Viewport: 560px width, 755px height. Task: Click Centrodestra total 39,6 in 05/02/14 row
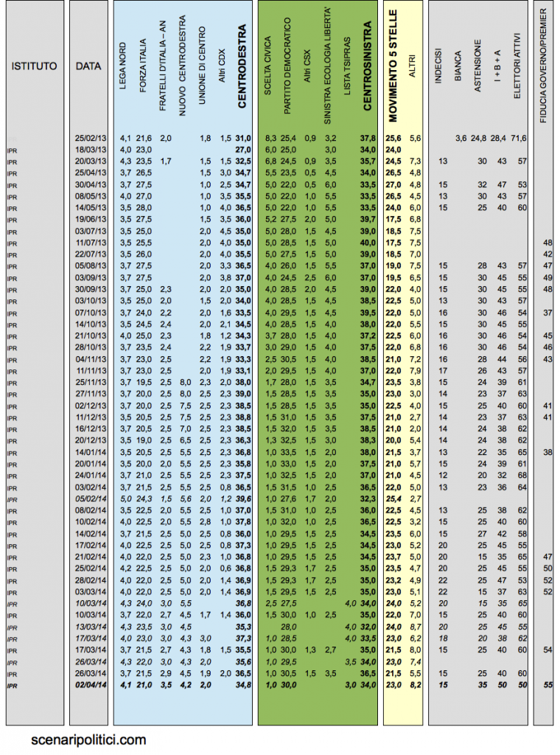tap(243, 499)
